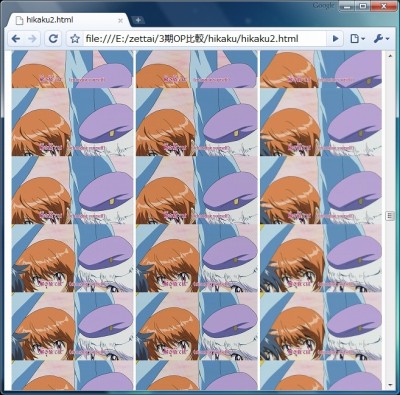Close the hikaku2.html tab
The height and width of the screenshot is (395, 400).
coord(120,21)
